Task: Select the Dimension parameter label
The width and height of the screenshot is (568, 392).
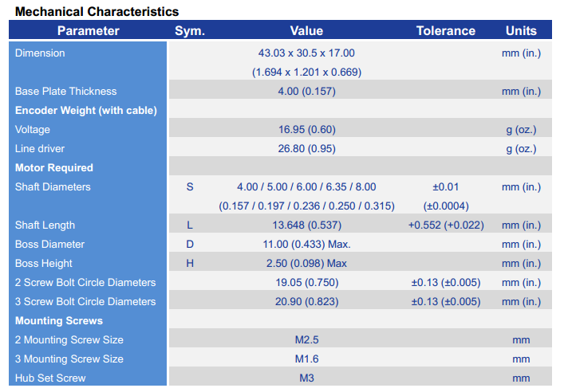Action: [x=40, y=53]
